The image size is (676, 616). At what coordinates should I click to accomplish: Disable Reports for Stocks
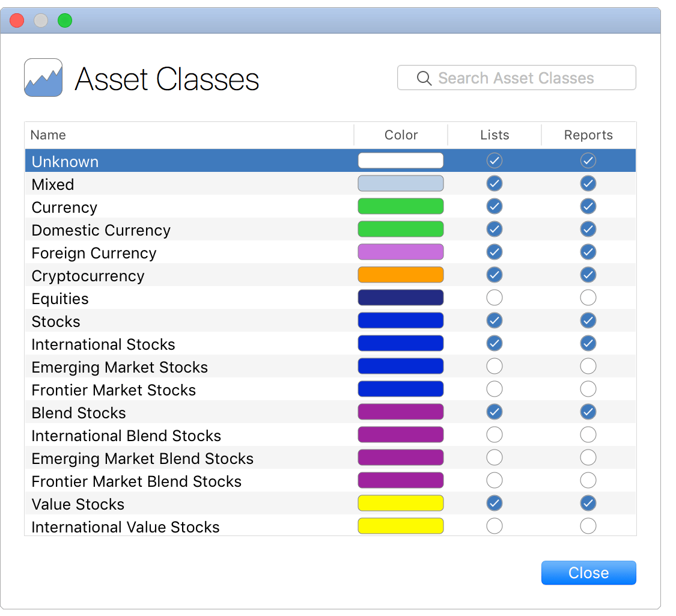click(x=588, y=320)
